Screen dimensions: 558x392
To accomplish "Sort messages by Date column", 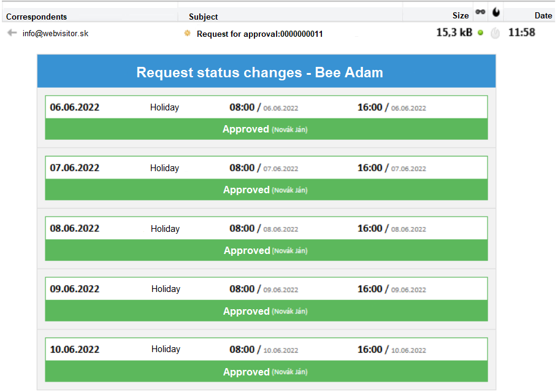I will (543, 16).
